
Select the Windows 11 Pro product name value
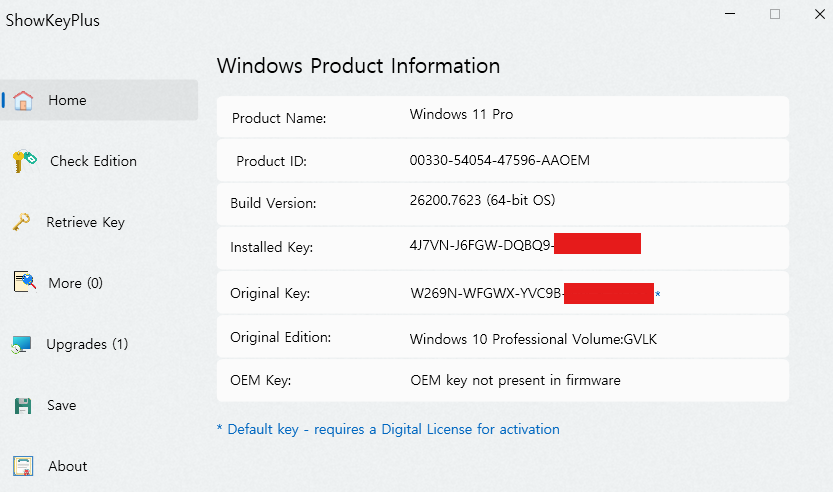tap(461, 114)
